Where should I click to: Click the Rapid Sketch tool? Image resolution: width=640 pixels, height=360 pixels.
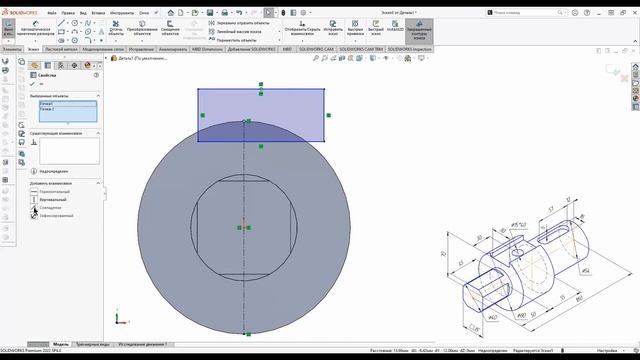(x=376, y=29)
